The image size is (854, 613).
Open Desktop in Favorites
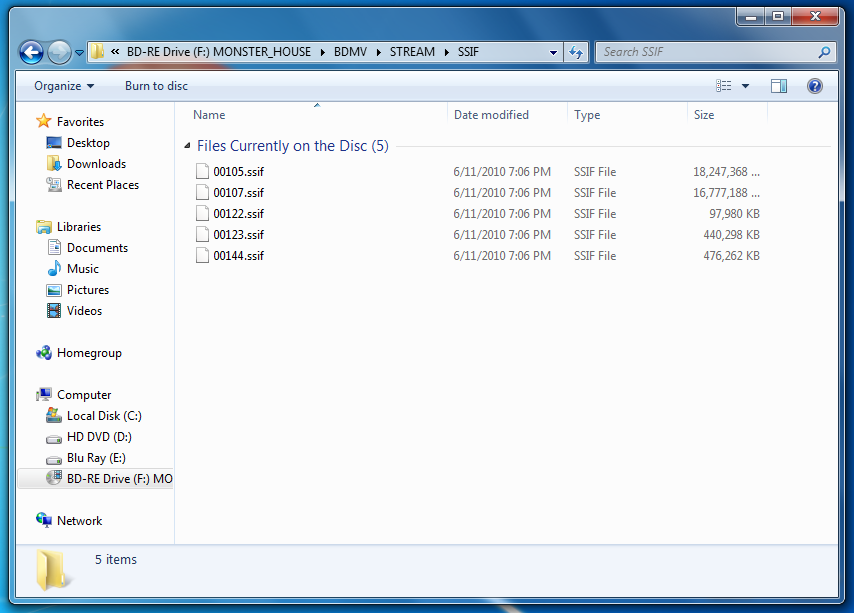tap(88, 143)
